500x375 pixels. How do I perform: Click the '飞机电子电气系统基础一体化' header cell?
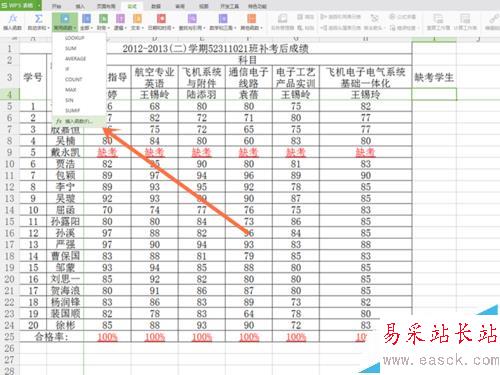pyautogui.click(x=366, y=77)
